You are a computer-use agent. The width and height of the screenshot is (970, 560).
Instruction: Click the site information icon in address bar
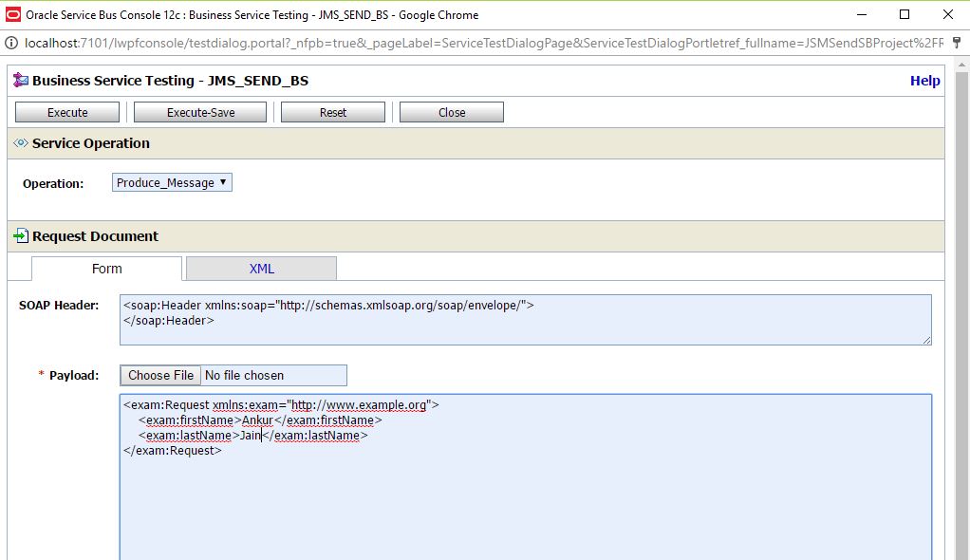point(11,43)
